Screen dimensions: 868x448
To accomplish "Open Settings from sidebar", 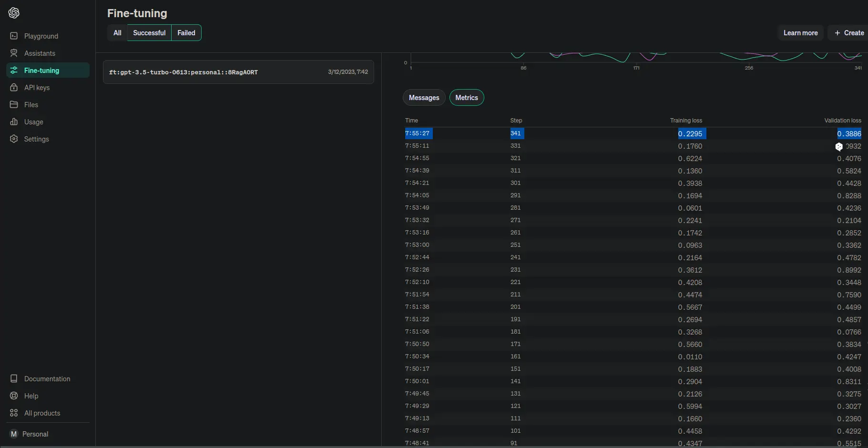I will (x=48, y=139).
